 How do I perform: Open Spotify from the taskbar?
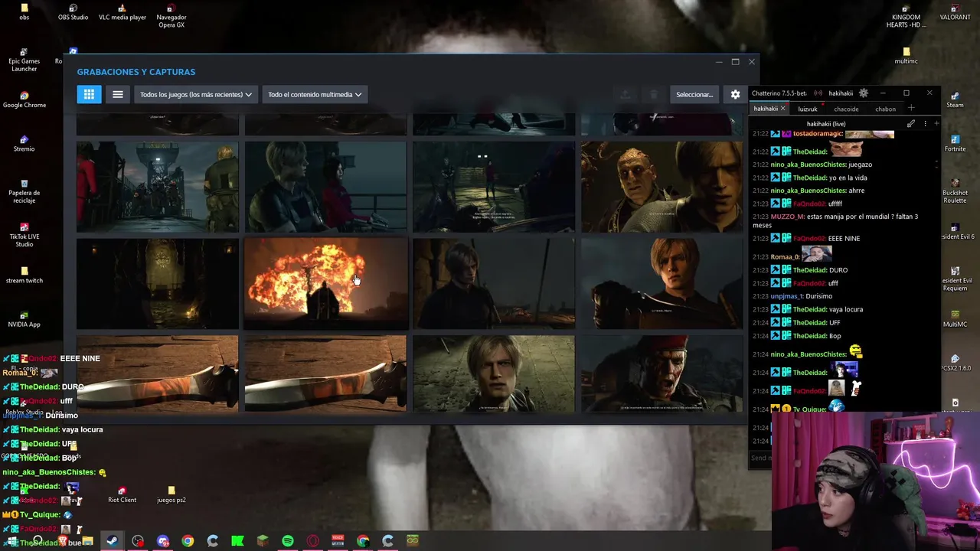pyautogui.click(x=288, y=540)
